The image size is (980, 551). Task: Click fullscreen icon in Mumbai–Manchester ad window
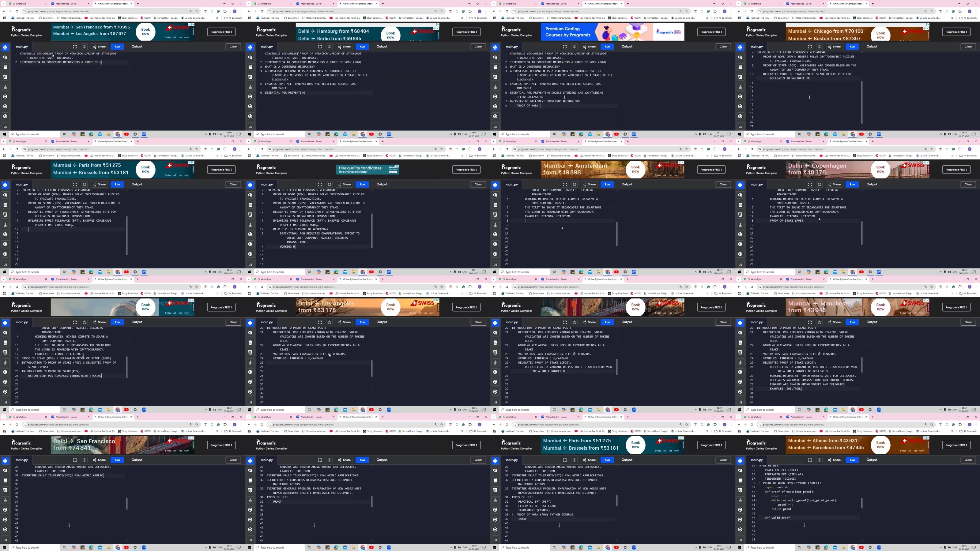(810, 322)
